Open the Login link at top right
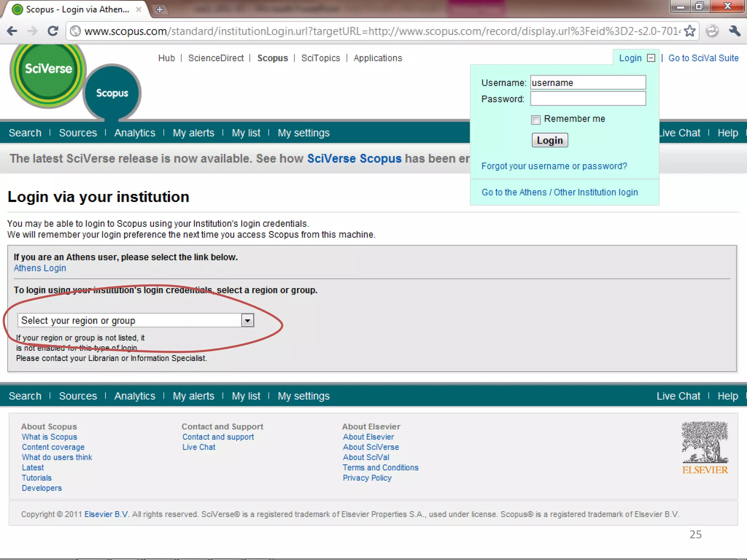This screenshot has height=560, width=747. coord(630,58)
